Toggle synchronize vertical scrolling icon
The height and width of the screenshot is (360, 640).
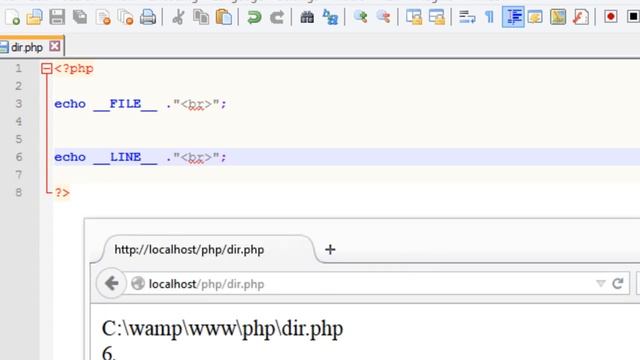[414, 17]
